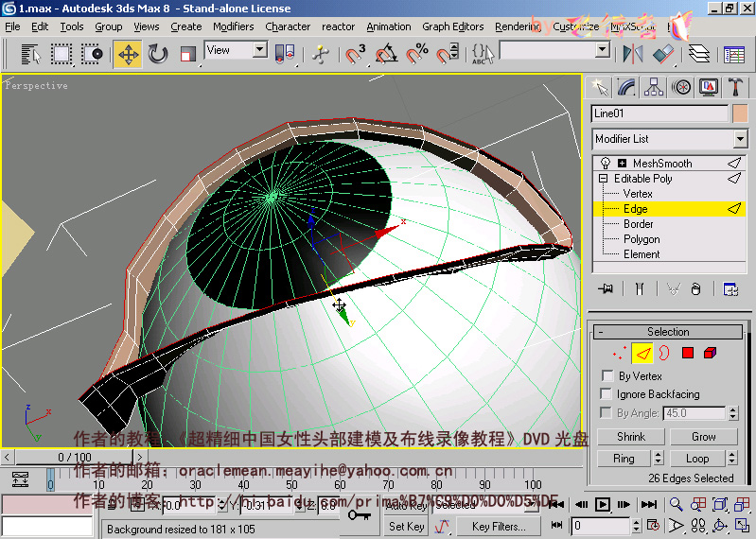Screen dimensions: 756x539
Task: Open the Animation menu
Action: 389,26
